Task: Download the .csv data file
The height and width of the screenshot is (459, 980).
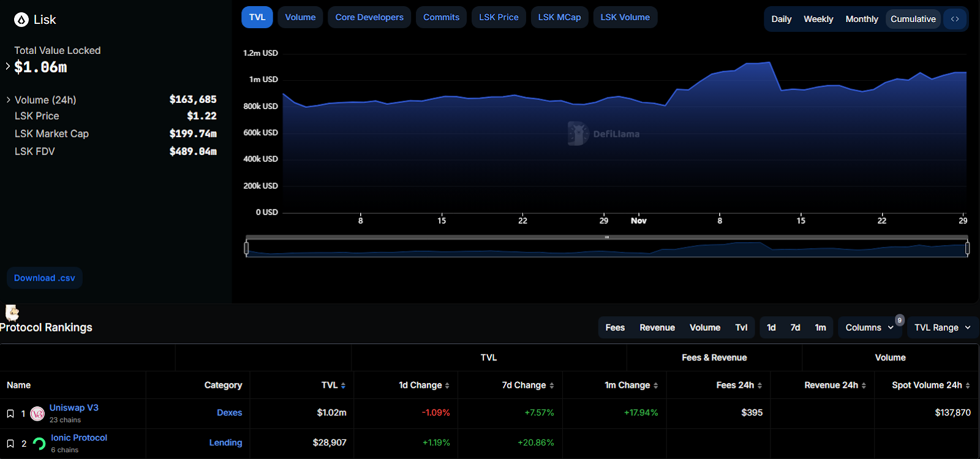Action: pyautogui.click(x=45, y=278)
